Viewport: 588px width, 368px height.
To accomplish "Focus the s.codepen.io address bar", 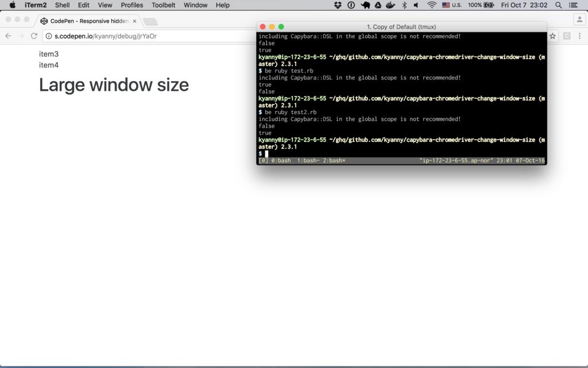I will point(150,36).
